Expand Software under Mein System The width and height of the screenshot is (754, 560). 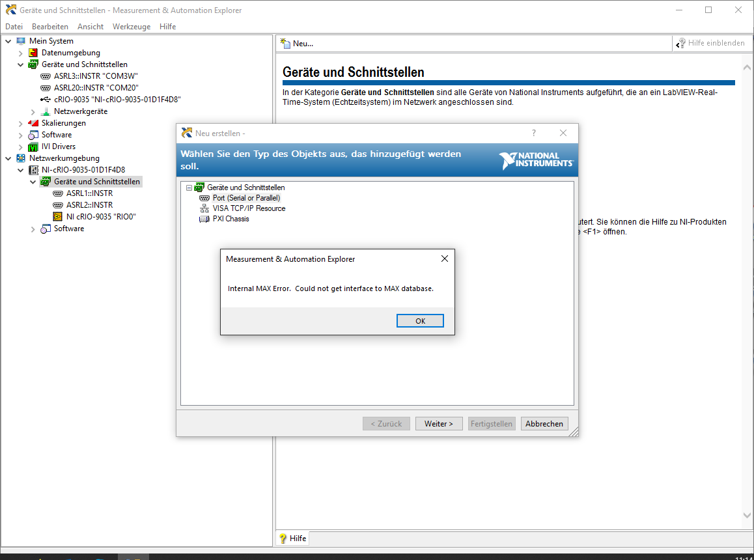(21, 135)
